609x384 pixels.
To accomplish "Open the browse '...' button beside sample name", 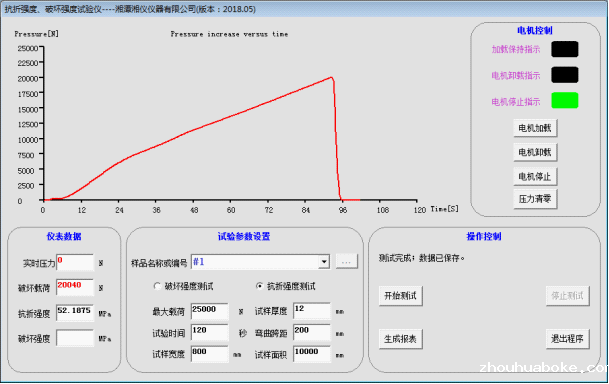I will tap(346, 262).
